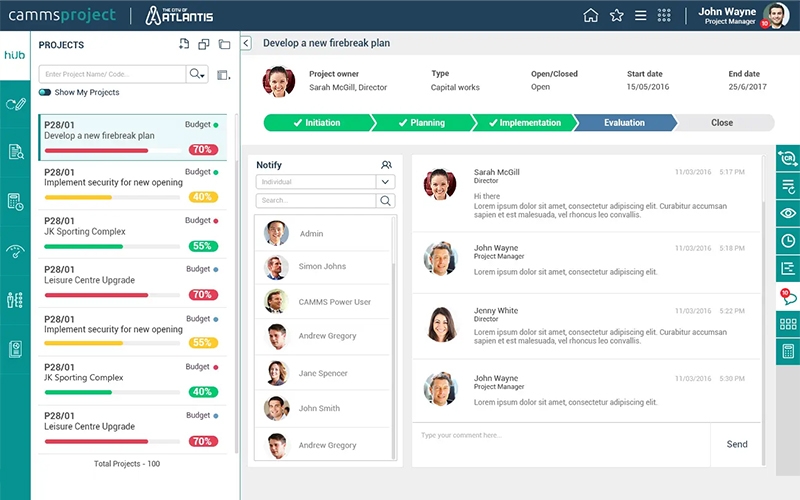Click the comment input box
This screenshot has width=800, height=500.
pyautogui.click(x=561, y=444)
